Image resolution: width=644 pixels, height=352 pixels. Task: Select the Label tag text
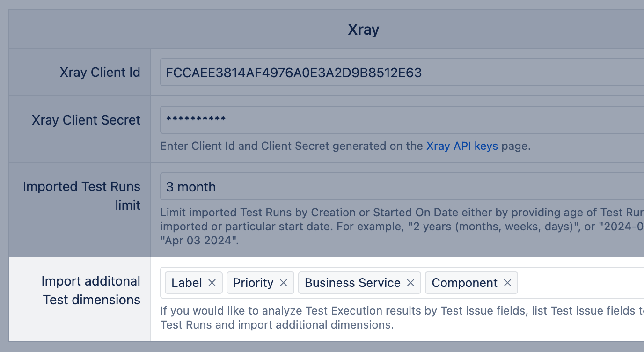tap(187, 283)
